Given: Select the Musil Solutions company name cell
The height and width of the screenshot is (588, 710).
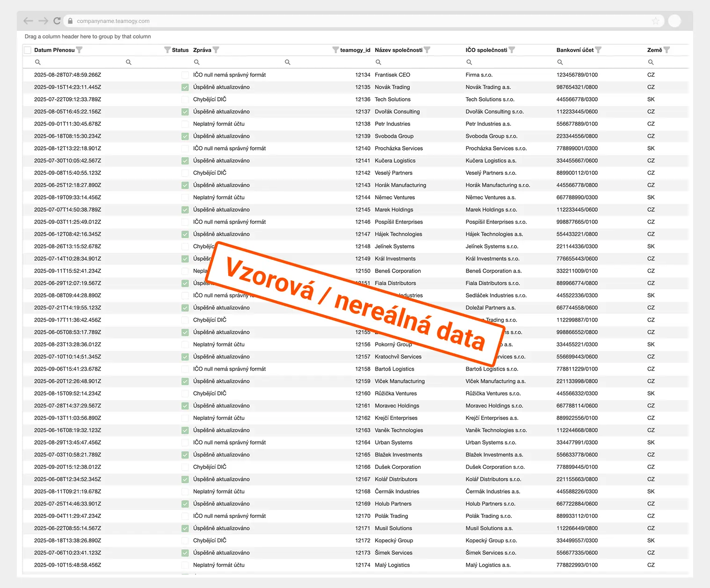Looking at the screenshot, I should [x=393, y=528].
